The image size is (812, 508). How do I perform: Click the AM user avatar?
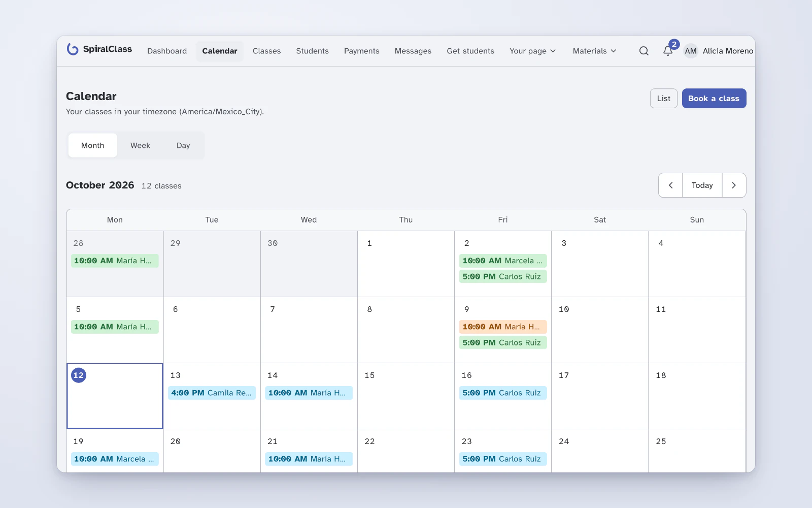coord(690,51)
